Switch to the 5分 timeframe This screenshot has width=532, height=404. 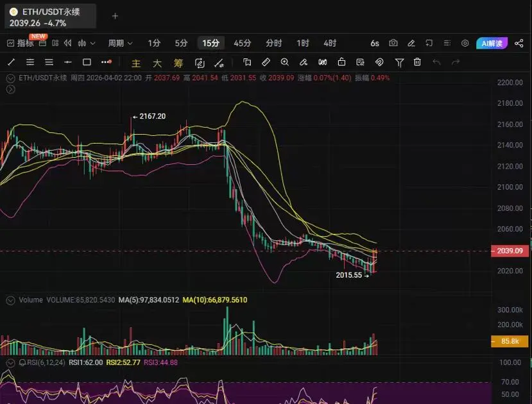tap(181, 43)
